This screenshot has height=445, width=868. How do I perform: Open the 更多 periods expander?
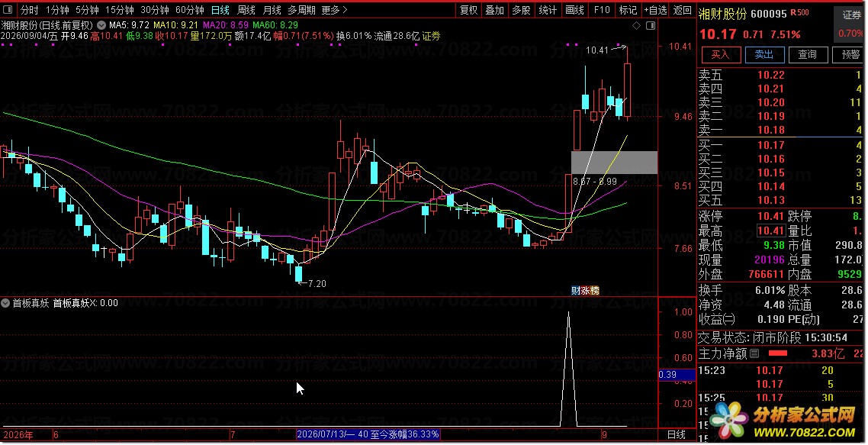point(334,10)
